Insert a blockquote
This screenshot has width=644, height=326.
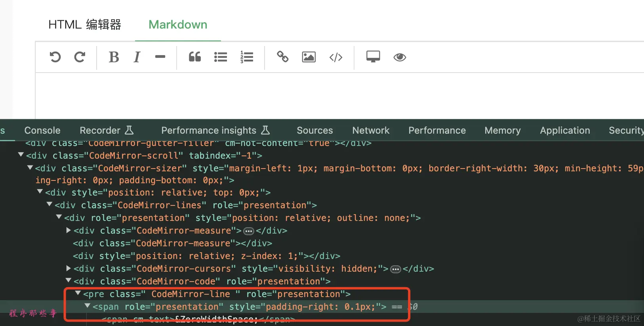coord(194,57)
